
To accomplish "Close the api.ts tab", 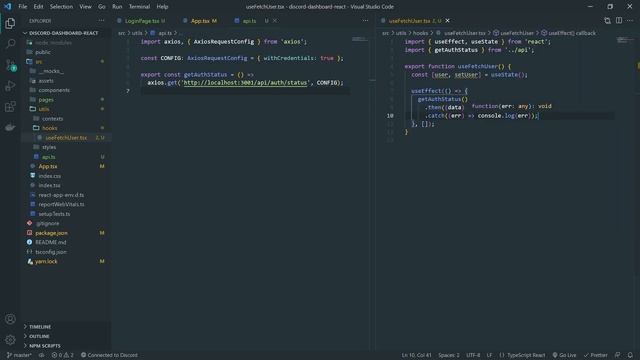I will point(275,20).
